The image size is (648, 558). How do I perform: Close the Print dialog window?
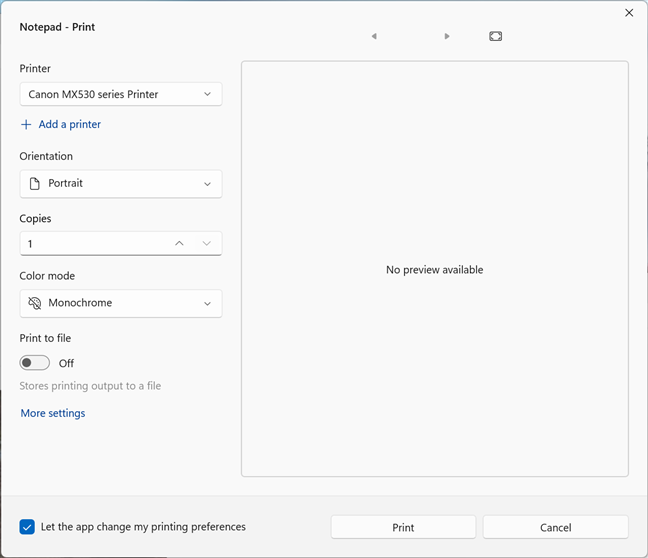click(629, 13)
